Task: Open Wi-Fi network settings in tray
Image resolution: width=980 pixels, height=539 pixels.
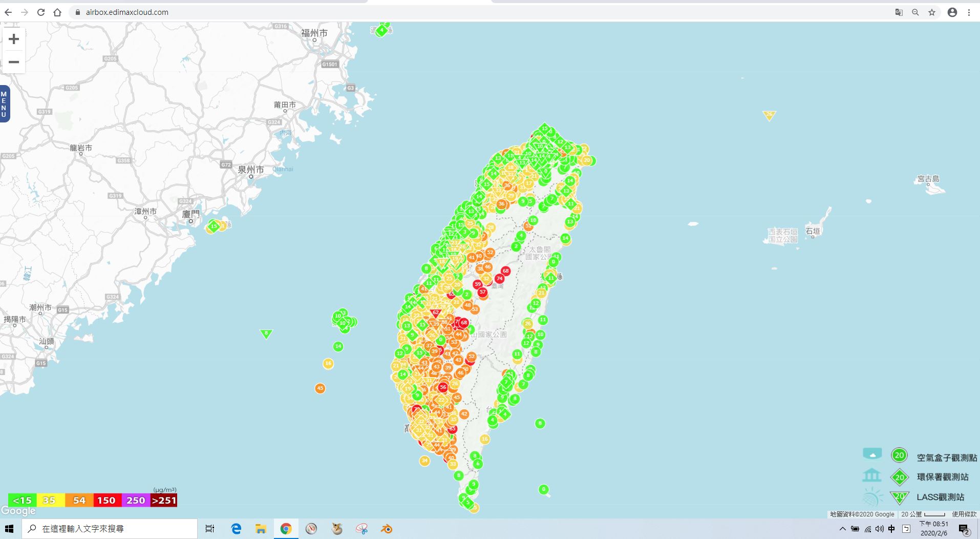Action: pyautogui.click(x=867, y=529)
